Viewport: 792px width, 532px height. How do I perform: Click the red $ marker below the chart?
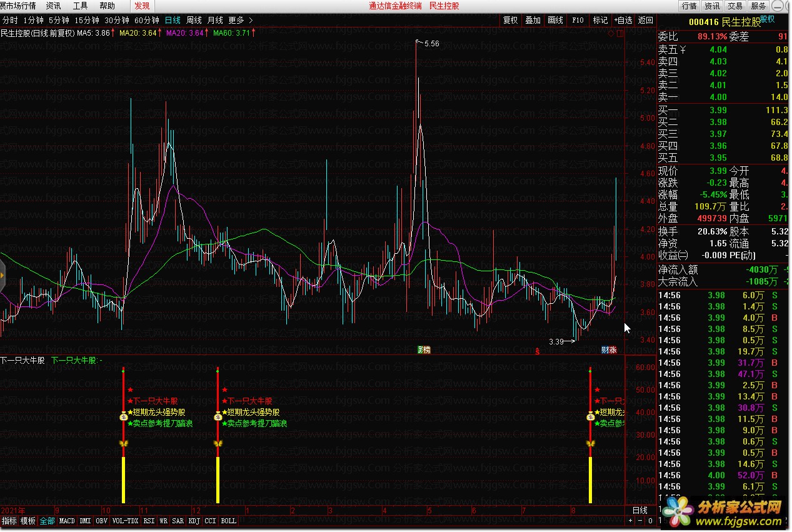(538, 351)
